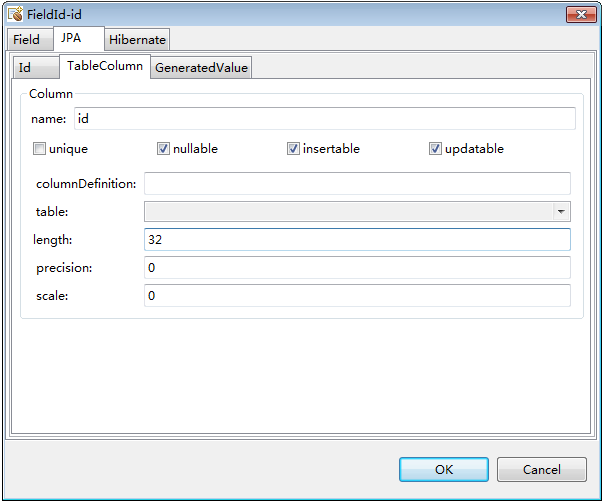This screenshot has height=504, width=606.
Task: Open the GeneratedValue sub-tab
Action: coord(201,68)
